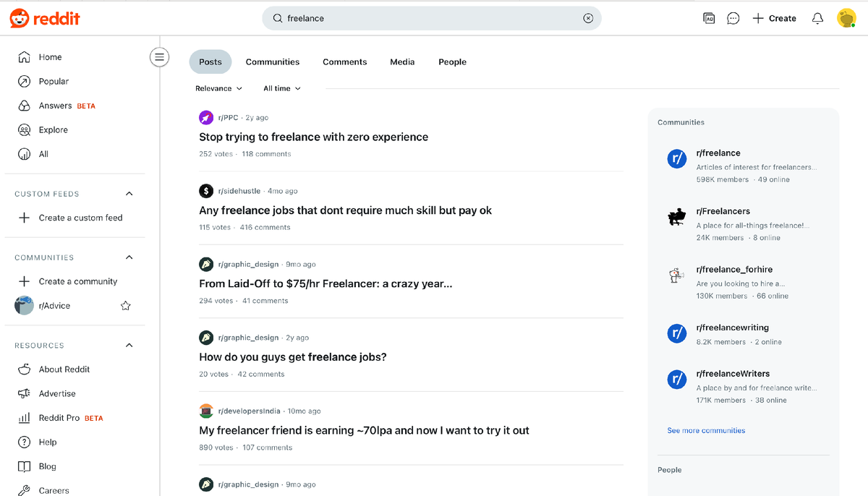Open post My freelancer friend is earning ~70lpa
The height and width of the screenshot is (496, 868).
point(365,430)
